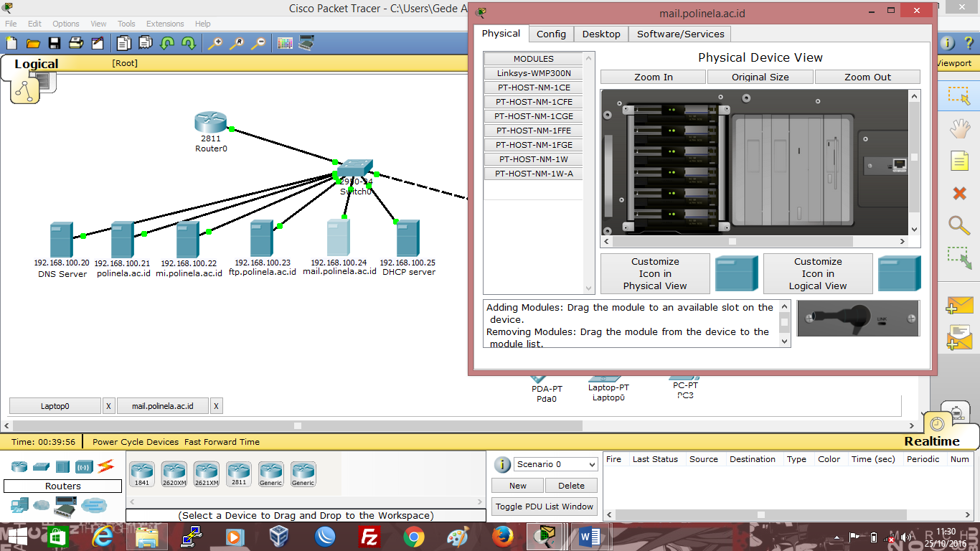Select the Linksys-WMP300N module
This screenshot has height=551, width=980.
tap(534, 73)
